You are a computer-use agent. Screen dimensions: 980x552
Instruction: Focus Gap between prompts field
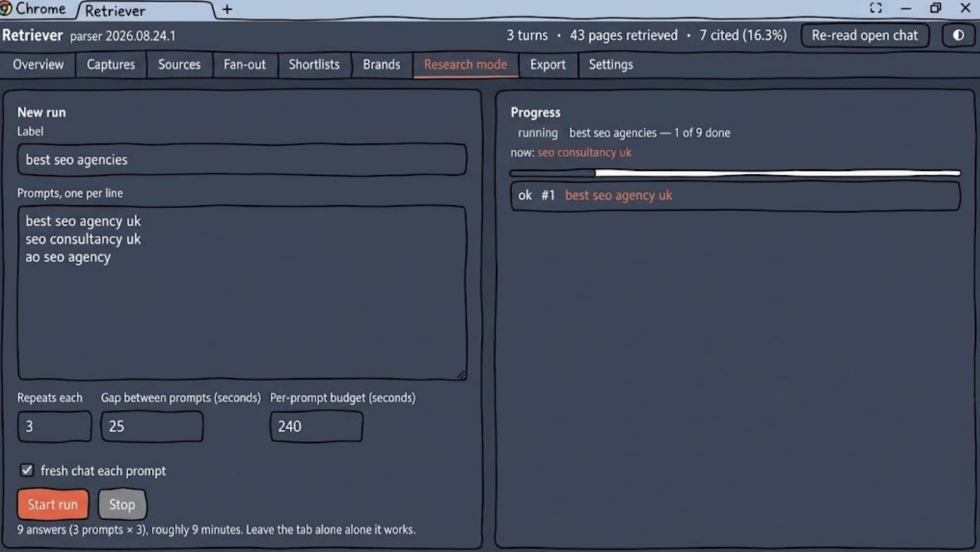point(152,426)
